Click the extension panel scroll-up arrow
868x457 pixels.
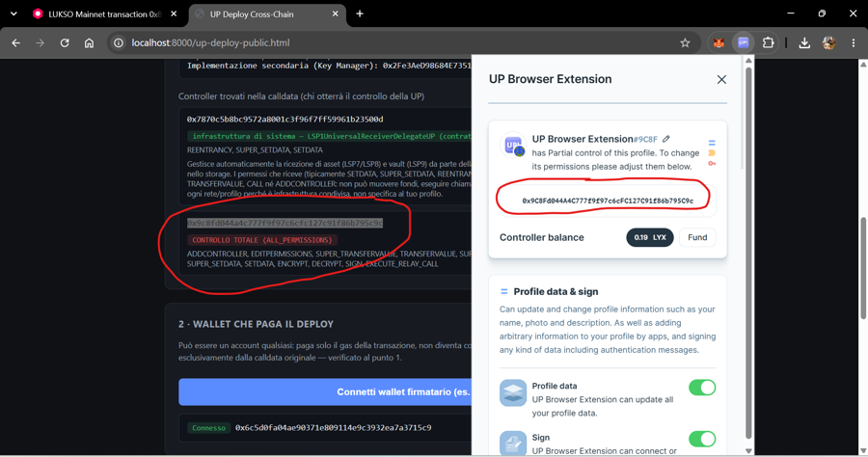click(748, 61)
